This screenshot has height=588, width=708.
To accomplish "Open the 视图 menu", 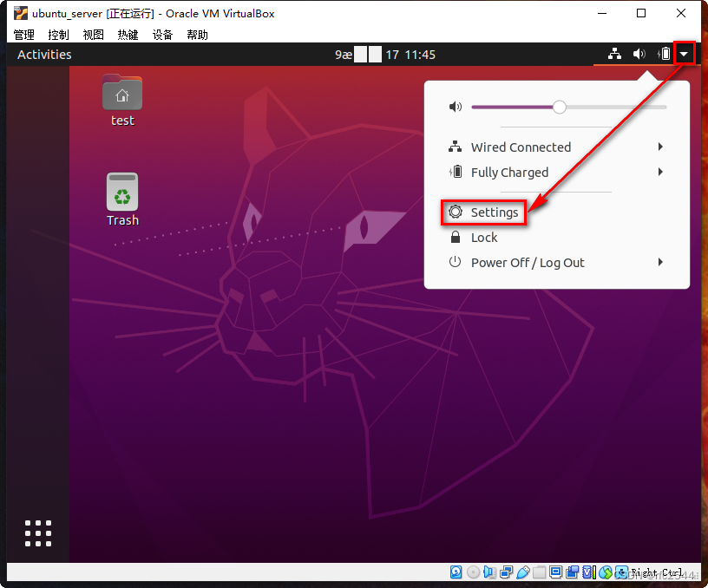I will [94, 35].
